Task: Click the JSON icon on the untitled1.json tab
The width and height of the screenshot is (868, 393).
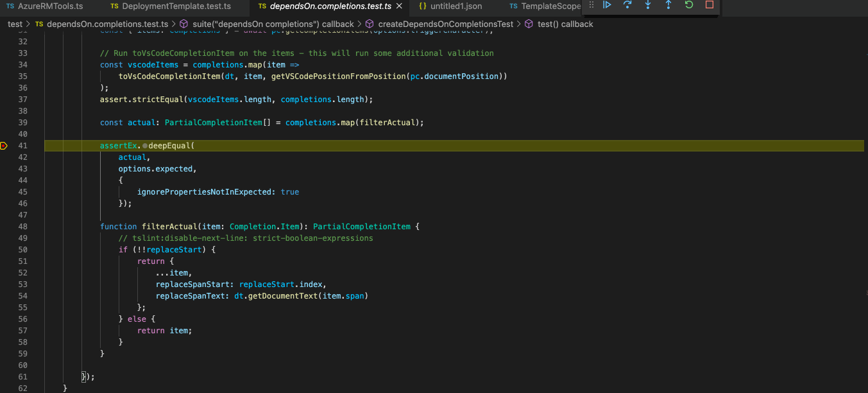Action: coord(422,6)
